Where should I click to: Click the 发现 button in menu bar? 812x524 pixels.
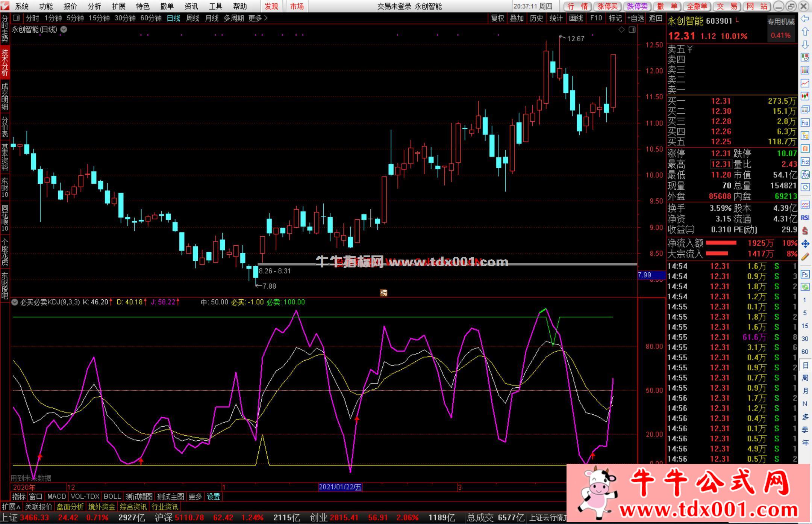[271, 6]
